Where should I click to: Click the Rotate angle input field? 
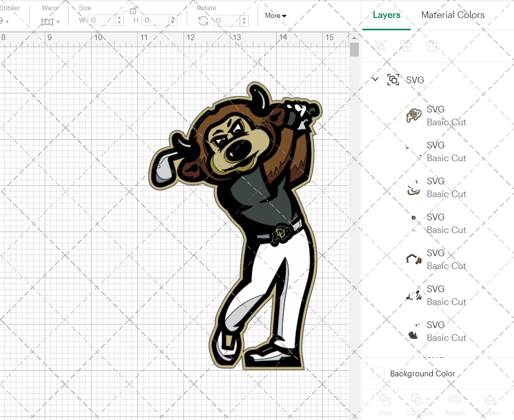(226, 21)
